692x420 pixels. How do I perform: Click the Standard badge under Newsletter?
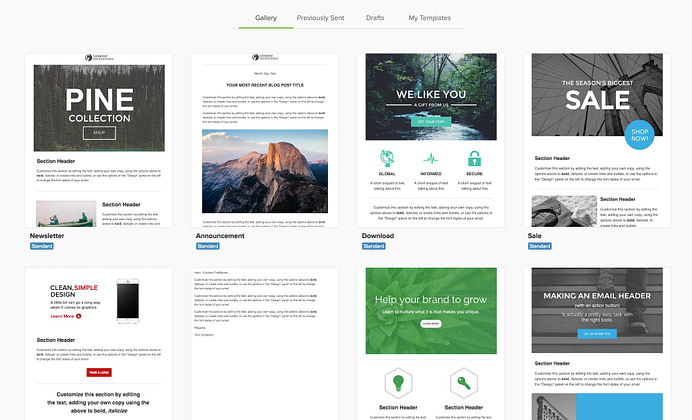coord(42,246)
